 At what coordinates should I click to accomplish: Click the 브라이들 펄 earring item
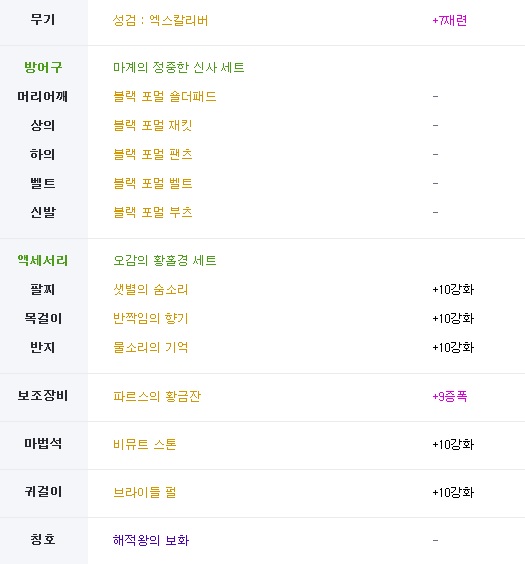pos(145,492)
